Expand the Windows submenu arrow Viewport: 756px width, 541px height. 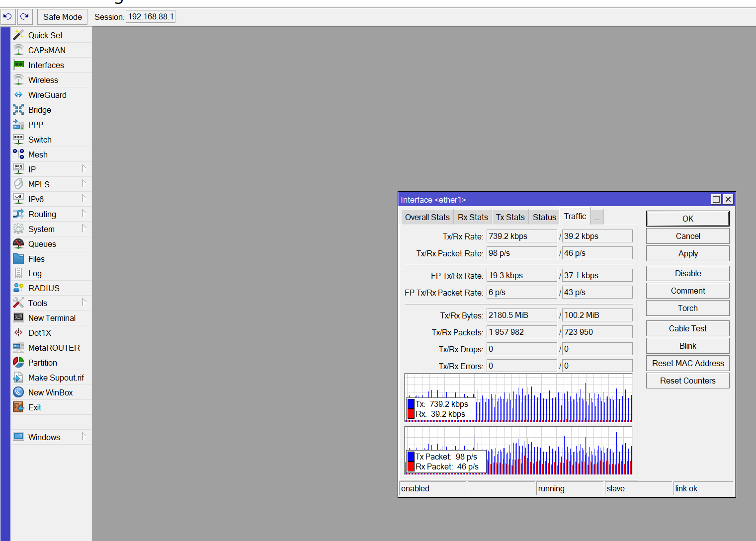[84, 436]
